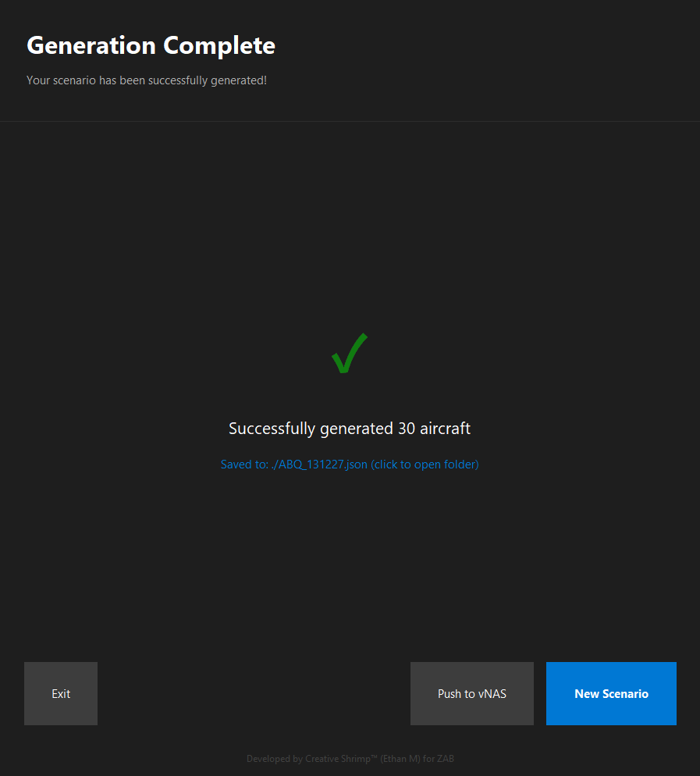Push the generated scenario to vNAS
Viewport: 700px width, 776px height.
471,693
